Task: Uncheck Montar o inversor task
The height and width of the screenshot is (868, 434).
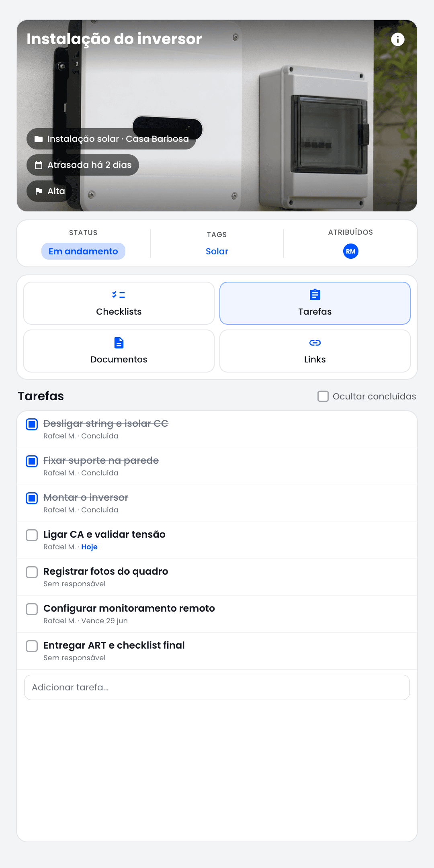Action: (x=32, y=498)
